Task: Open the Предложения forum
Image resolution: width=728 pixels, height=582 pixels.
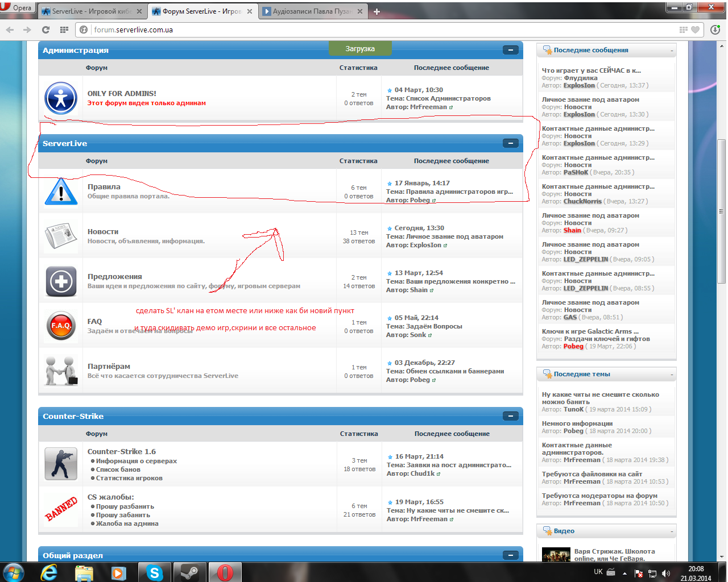Action: [x=115, y=277]
